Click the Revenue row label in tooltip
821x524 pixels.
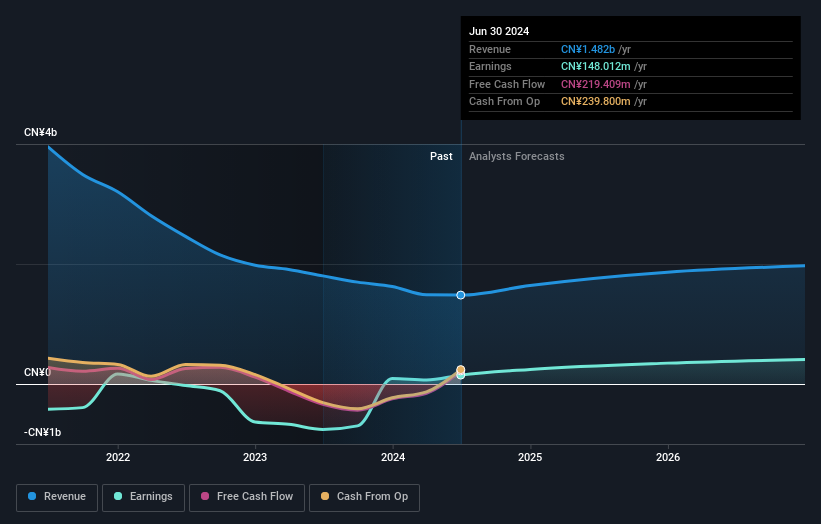pyautogui.click(x=490, y=49)
